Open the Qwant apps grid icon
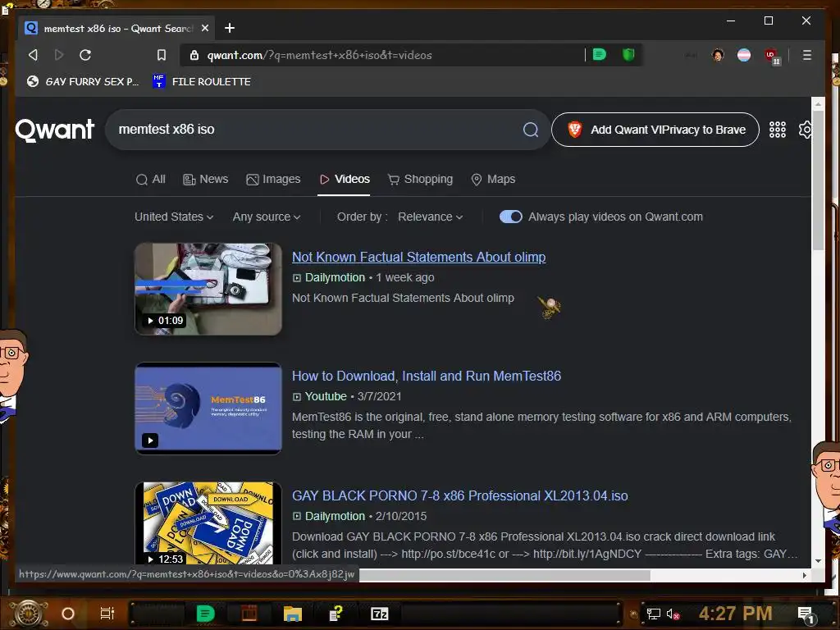This screenshot has width=840, height=630. 778,130
